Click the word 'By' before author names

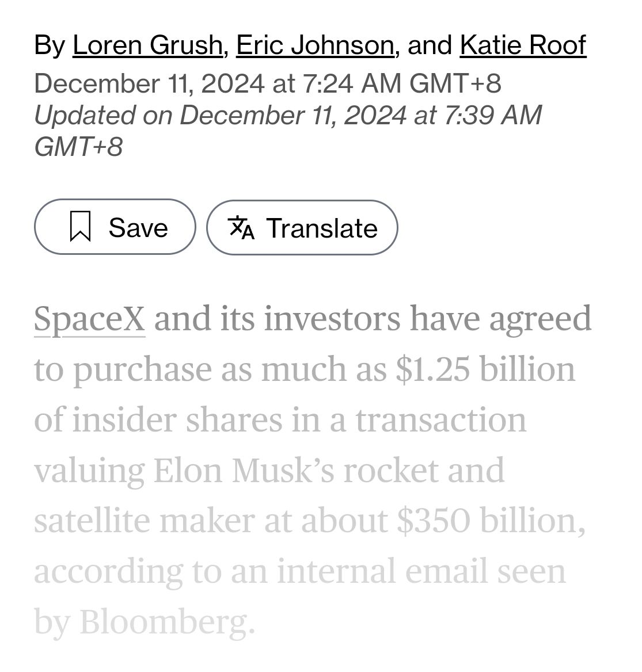coord(50,46)
